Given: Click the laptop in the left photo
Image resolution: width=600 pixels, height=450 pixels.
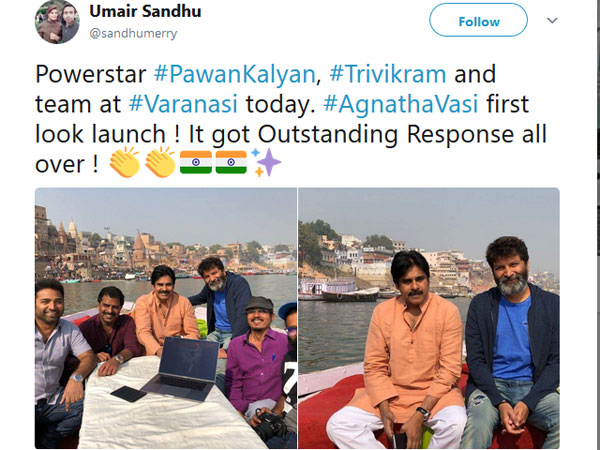Looking at the screenshot, I should click(182, 368).
